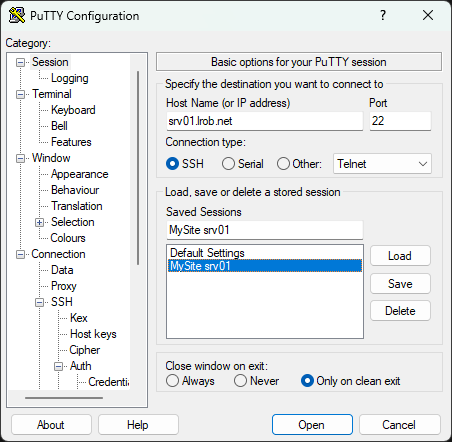Image resolution: width=452 pixels, height=442 pixels.
Task: Collapse the Terminal tree node
Action: pyautogui.click(x=21, y=94)
